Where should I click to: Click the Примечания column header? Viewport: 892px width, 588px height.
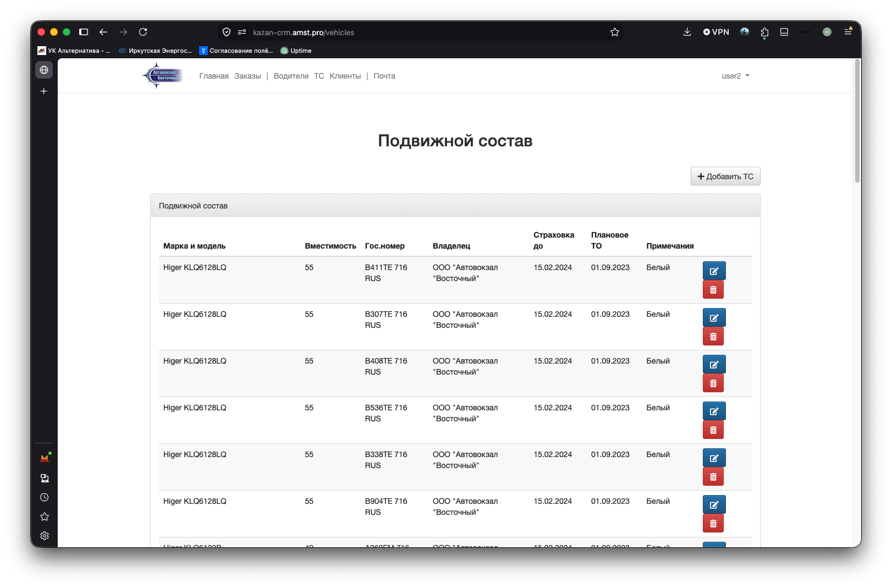click(x=670, y=246)
